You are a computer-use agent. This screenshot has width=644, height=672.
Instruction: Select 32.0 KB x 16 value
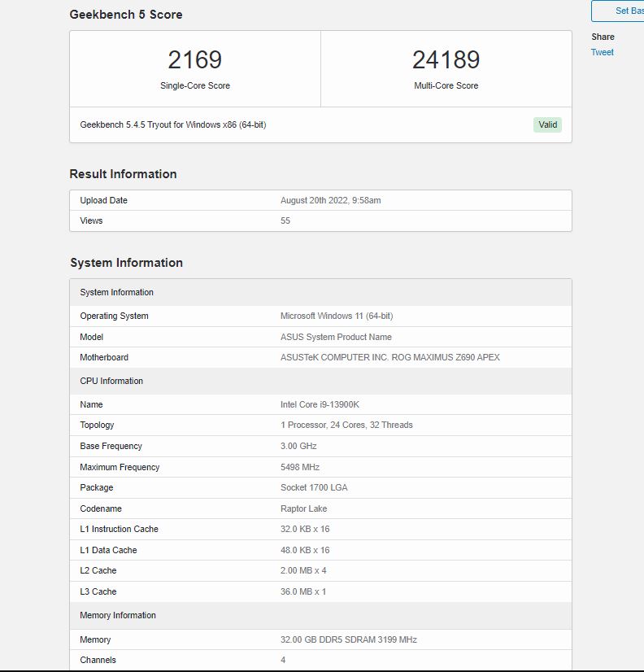[x=305, y=530]
